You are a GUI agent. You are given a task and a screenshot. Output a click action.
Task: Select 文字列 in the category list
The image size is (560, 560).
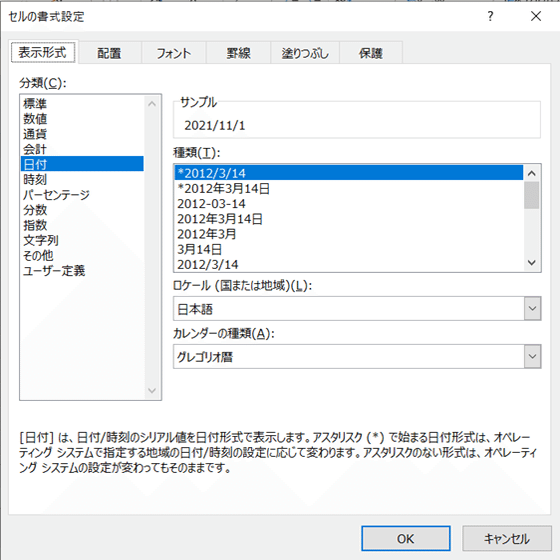[82, 240]
